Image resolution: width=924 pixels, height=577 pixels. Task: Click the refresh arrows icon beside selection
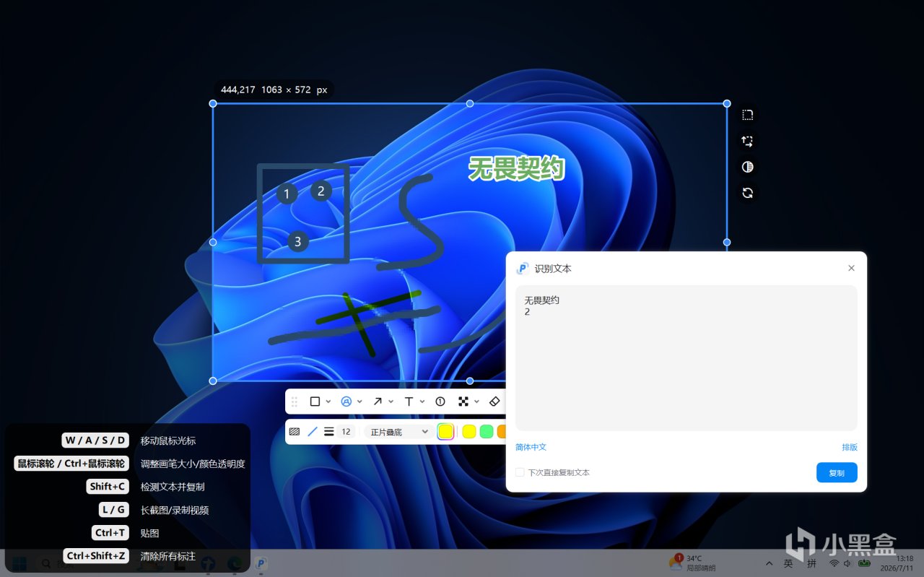748,193
